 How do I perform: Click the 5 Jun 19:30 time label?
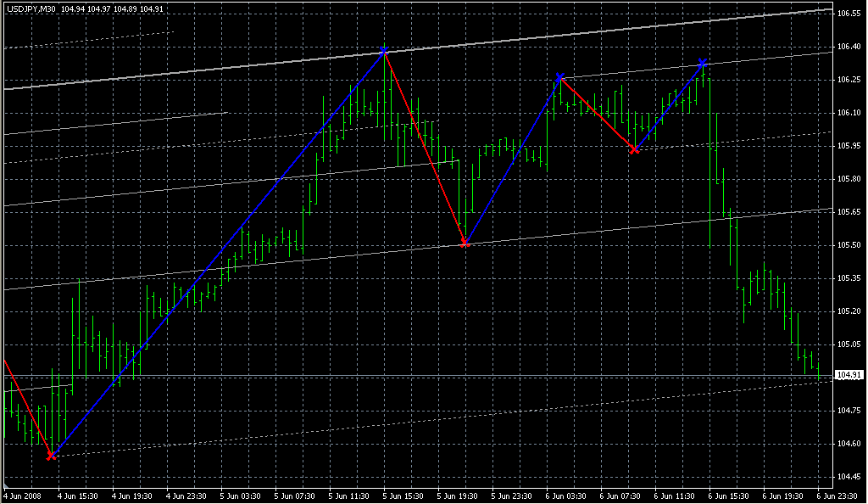point(457,496)
